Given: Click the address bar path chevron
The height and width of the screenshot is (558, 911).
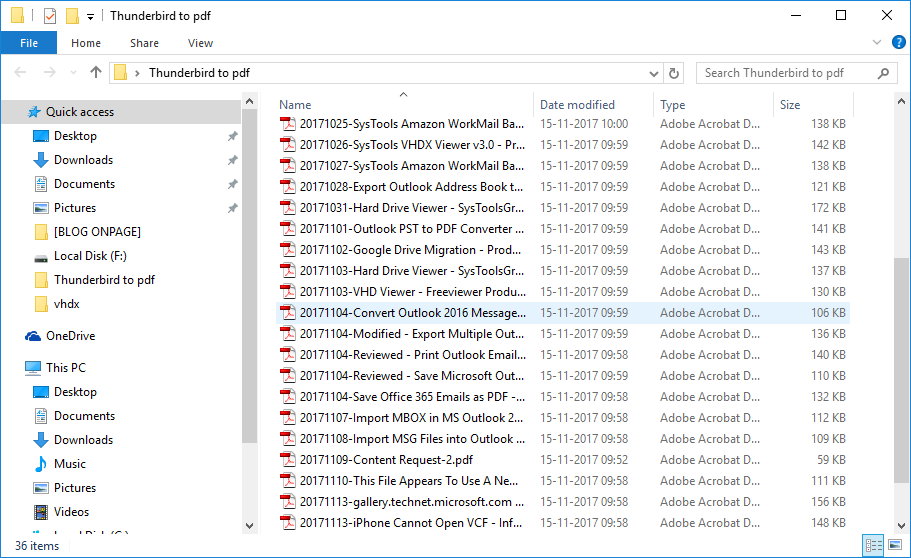Looking at the screenshot, I should pos(138,73).
